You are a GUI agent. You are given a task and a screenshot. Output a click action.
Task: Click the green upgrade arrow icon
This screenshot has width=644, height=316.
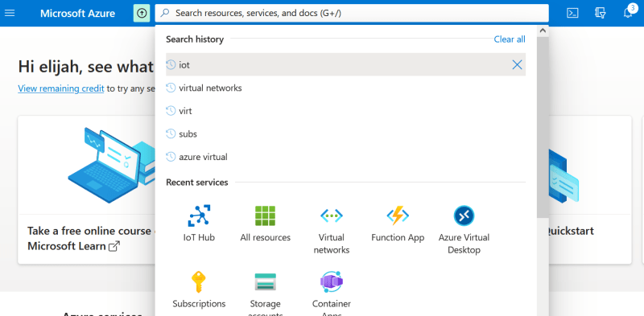(x=142, y=13)
